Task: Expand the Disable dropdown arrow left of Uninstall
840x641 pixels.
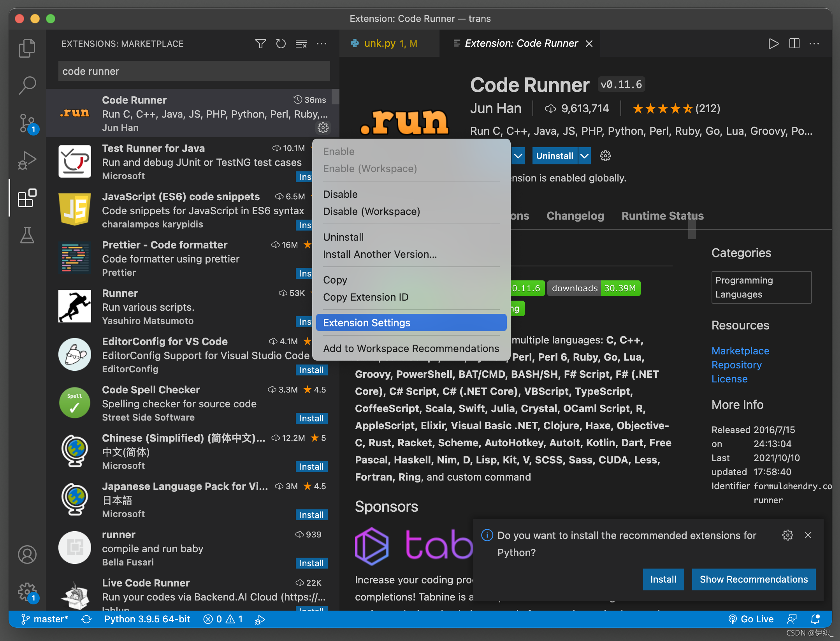Action: point(518,156)
